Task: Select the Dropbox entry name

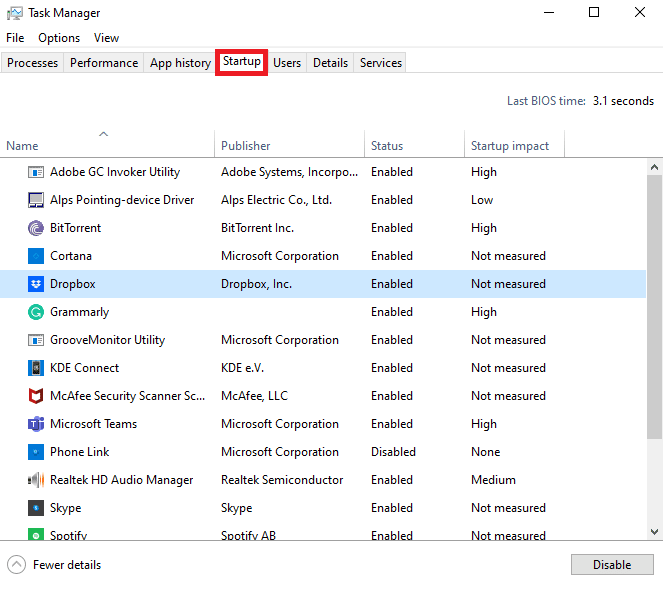Action: click(x=72, y=284)
